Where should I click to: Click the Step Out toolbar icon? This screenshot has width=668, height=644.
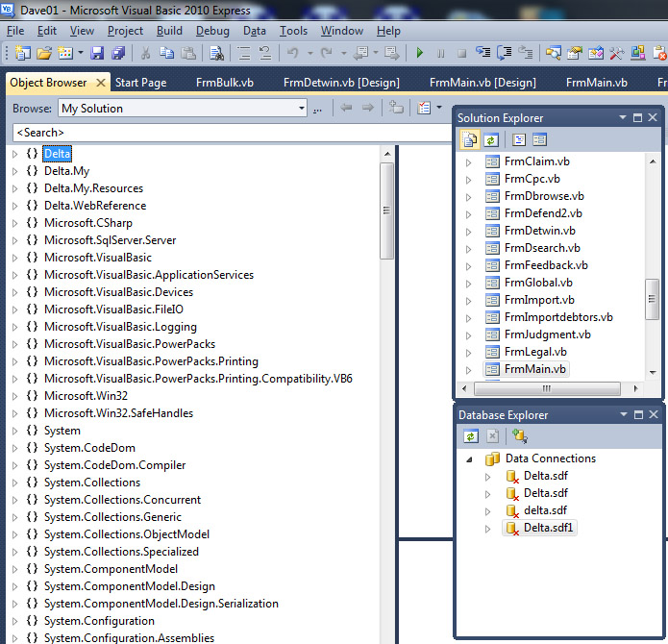click(x=526, y=53)
